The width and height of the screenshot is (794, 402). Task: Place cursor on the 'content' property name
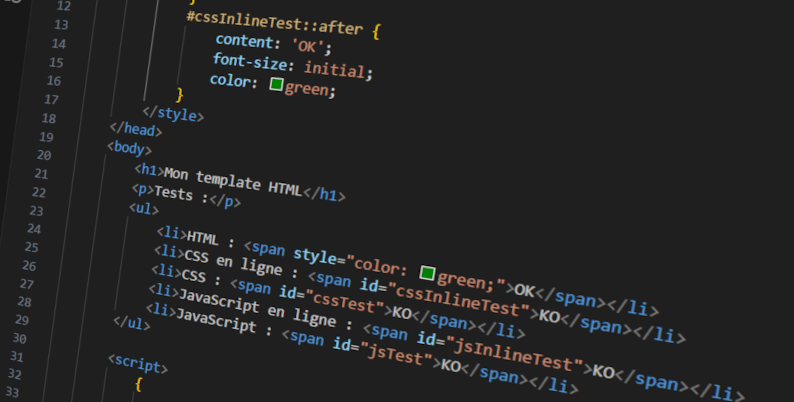(245, 41)
